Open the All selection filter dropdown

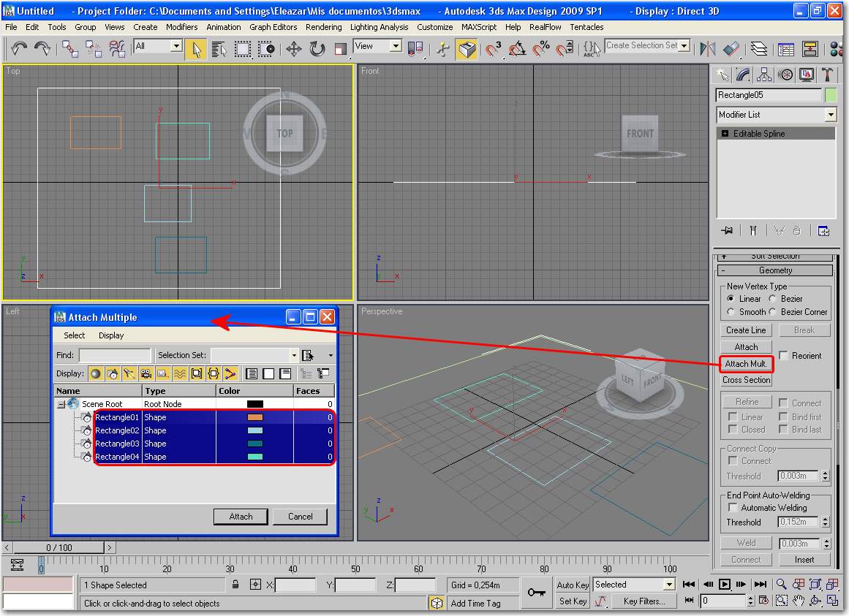click(x=176, y=47)
